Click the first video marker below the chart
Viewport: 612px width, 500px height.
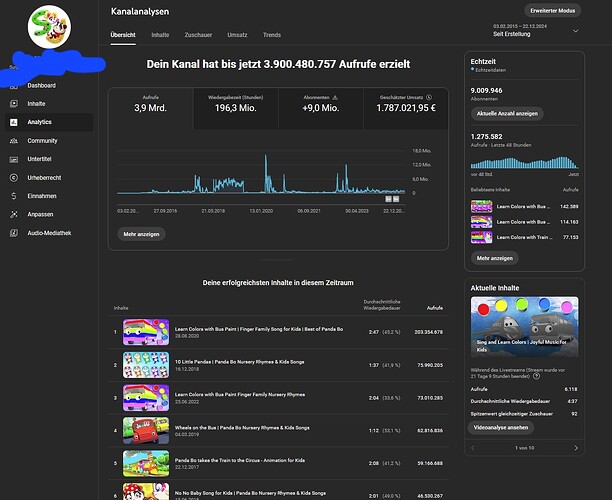pyautogui.click(x=388, y=199)
